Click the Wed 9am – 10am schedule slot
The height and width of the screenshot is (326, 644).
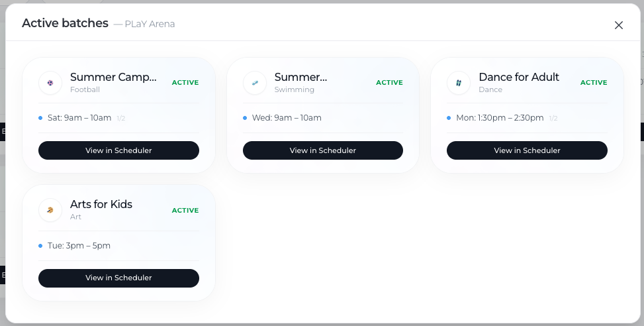pos(287,118)
